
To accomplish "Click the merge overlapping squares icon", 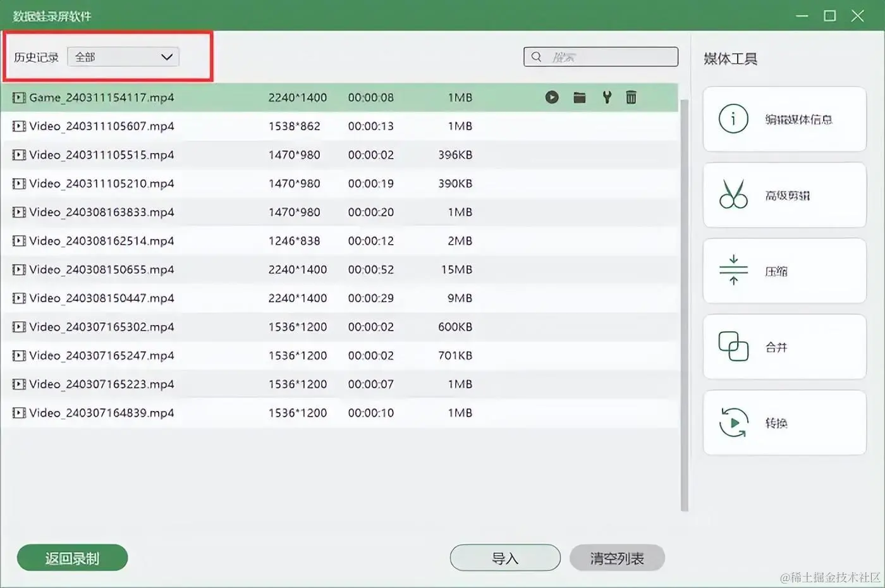I will click(733, 346).
